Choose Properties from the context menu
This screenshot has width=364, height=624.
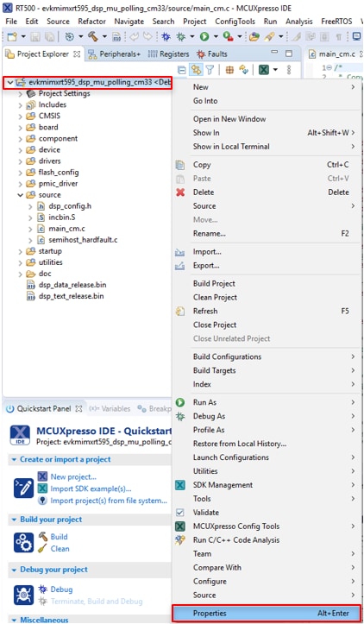[x=267, y=614]
